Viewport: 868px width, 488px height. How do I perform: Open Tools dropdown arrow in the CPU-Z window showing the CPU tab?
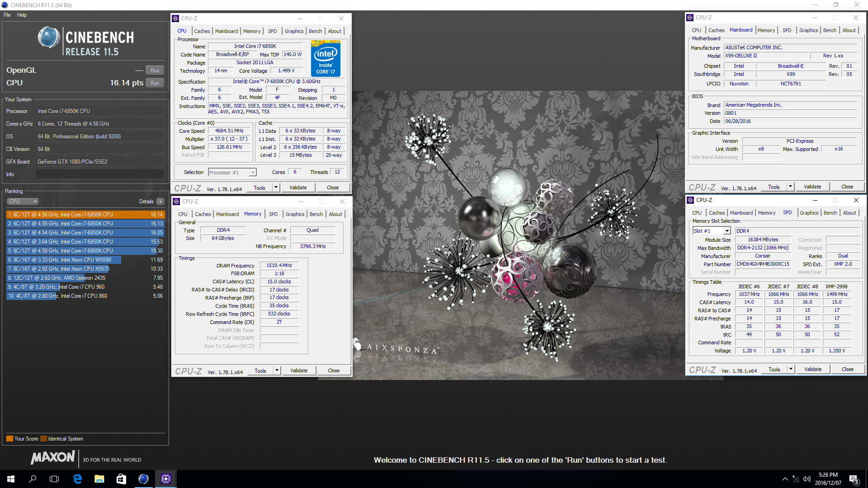coord(276,188)
